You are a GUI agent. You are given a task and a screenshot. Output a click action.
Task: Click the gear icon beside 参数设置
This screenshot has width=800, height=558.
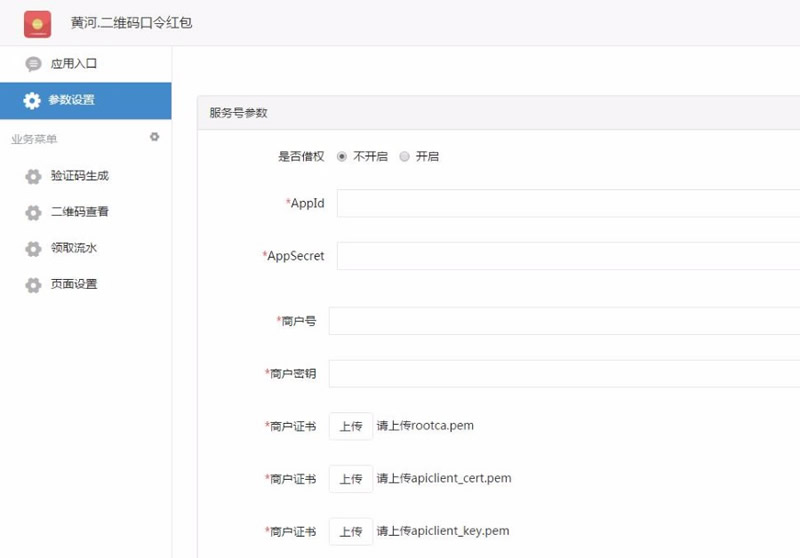tap(32, 100)
